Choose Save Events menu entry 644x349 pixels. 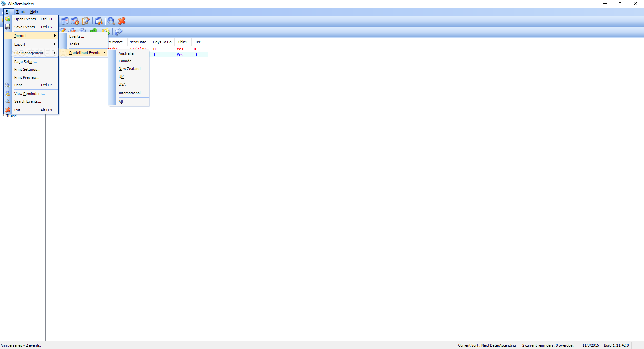pos(31,27)
